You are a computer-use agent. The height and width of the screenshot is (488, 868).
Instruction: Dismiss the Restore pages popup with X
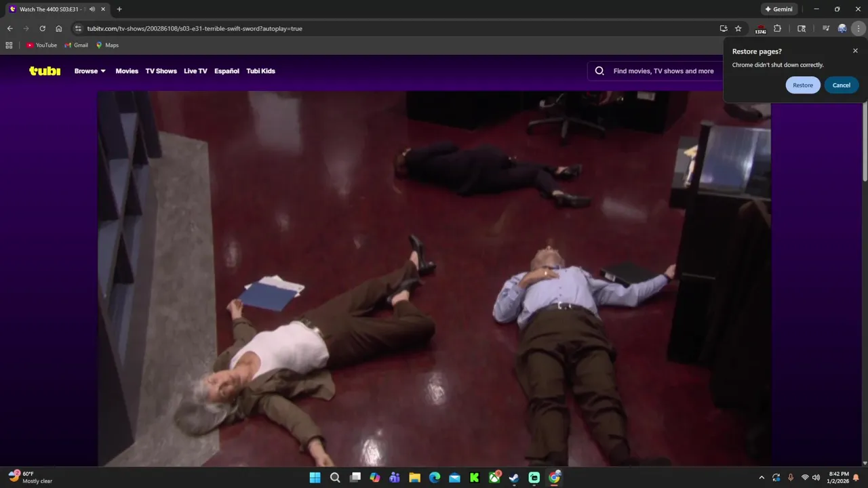(x=855, y=51)
